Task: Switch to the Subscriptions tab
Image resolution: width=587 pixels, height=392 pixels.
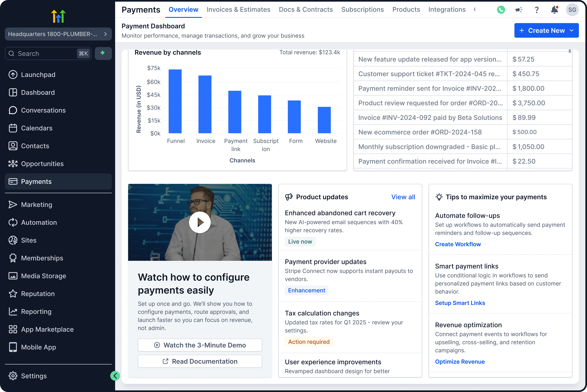Action: [362, 10]
